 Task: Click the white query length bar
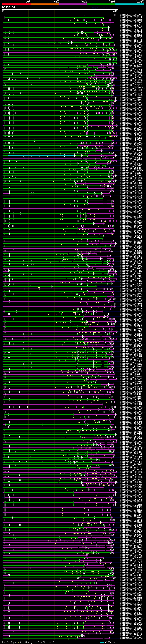tap(60, 9)
